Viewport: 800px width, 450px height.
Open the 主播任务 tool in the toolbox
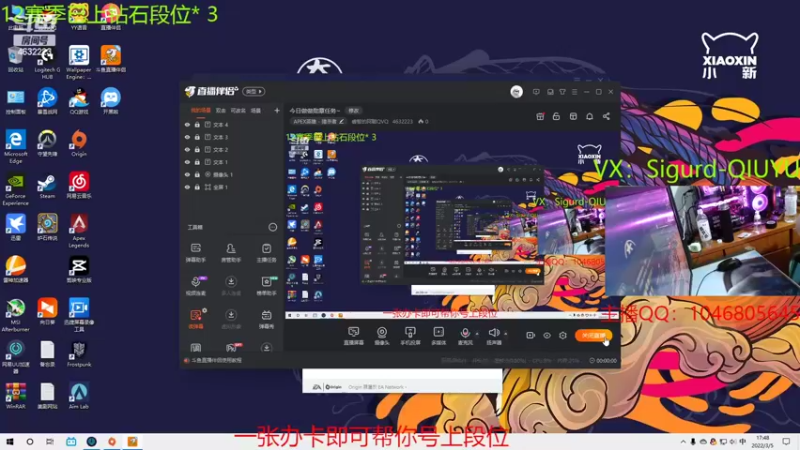click(x=266, y=253)
